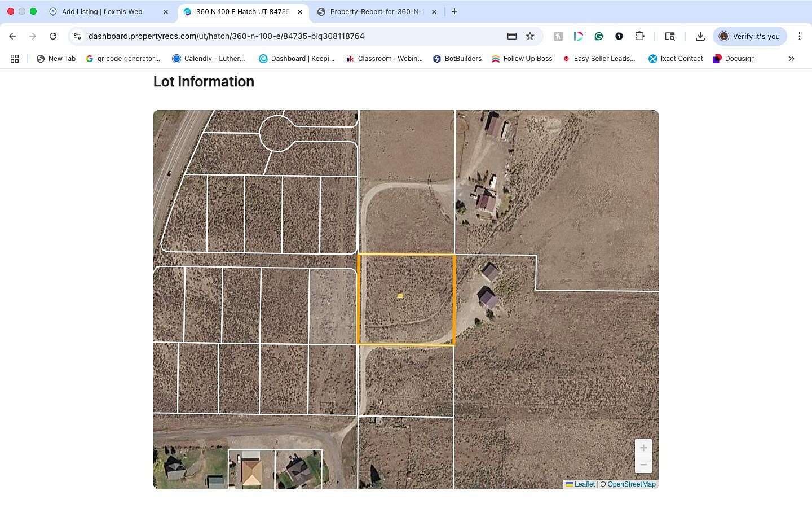812x508 pixels.
Task: Open the Chrome three-dot menu
Action: click(800, 36)
